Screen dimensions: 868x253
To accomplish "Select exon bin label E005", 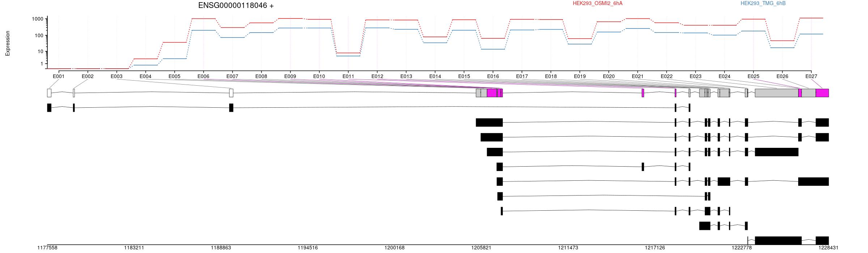I will tap(174, 76).
